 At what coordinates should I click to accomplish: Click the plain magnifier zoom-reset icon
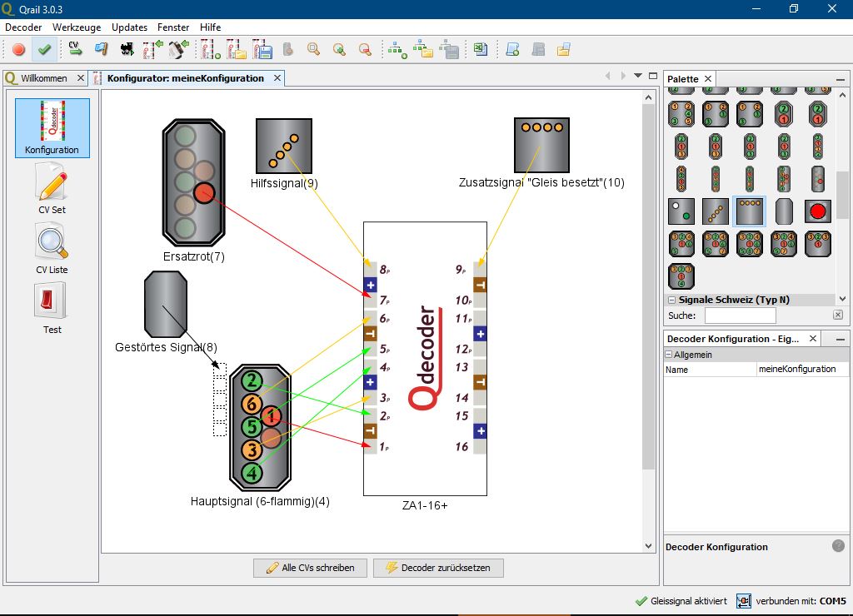coord(313,49)
